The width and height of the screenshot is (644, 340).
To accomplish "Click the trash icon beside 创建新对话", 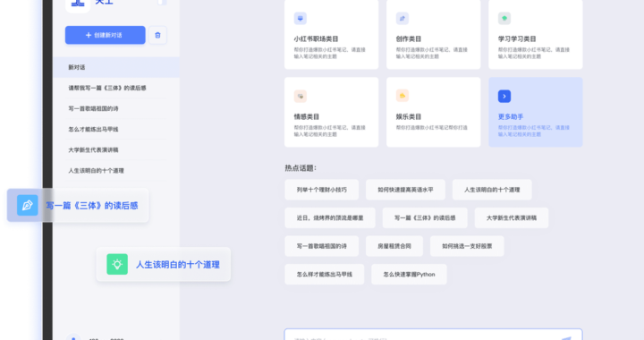I will click(157, 35).
